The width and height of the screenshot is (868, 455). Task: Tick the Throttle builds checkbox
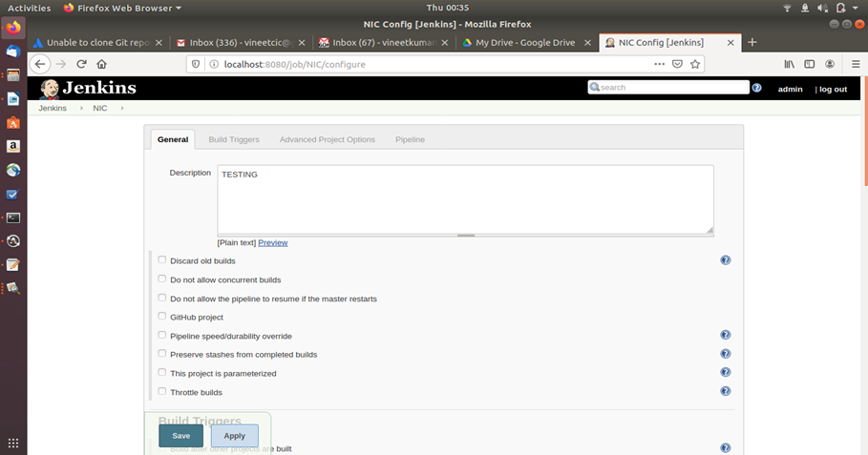click(161, 391)
